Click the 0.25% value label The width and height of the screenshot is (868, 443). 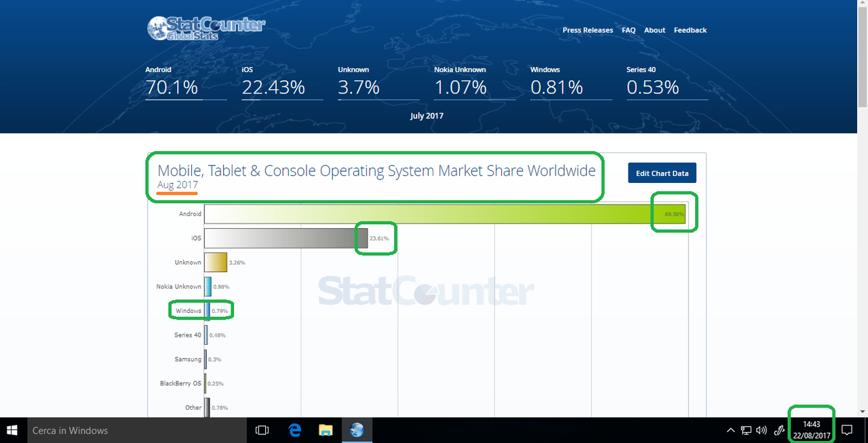click(x=216, y=383)
